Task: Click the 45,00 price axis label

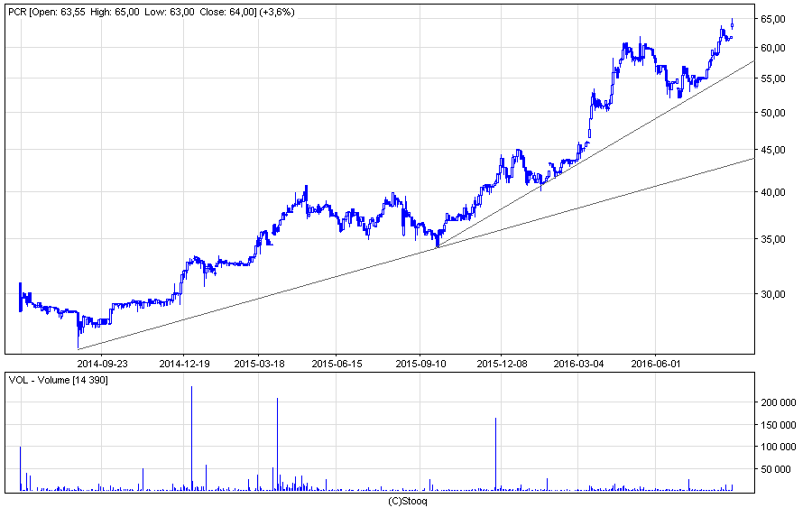Action: [772, 150]
